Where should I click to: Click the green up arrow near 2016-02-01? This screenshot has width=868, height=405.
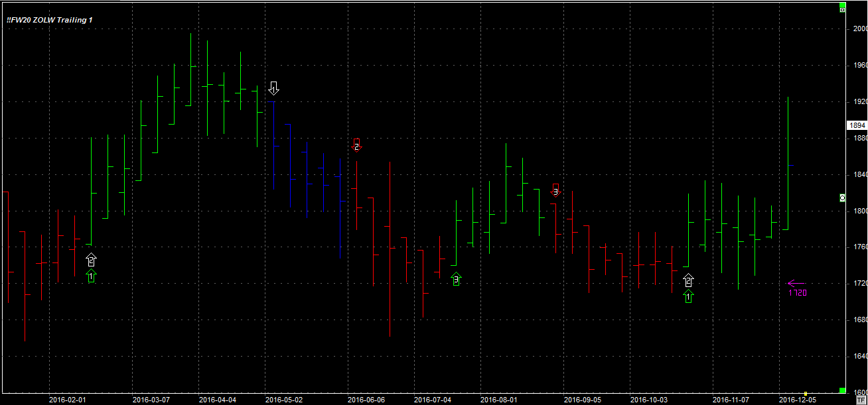(92, 276)
